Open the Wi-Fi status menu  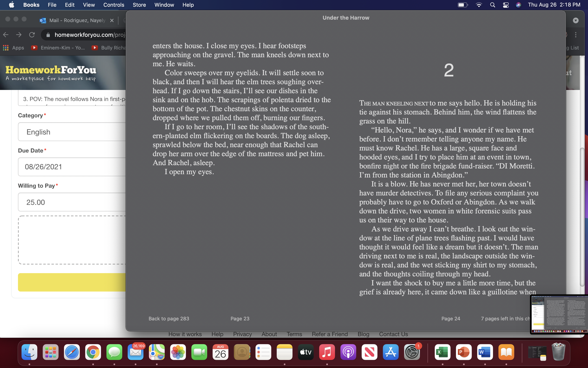(x=479, y=5)
